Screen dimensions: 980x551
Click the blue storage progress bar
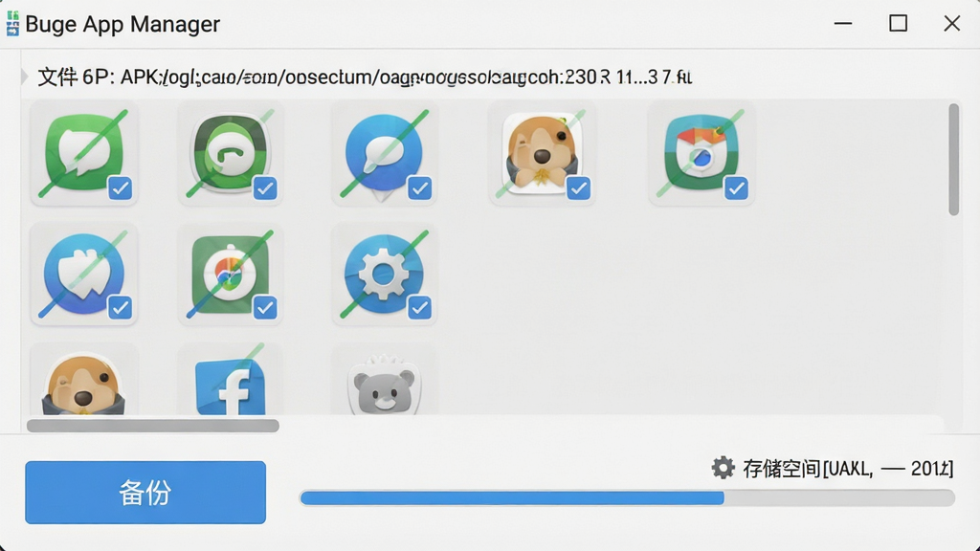[x=627, y=497]
